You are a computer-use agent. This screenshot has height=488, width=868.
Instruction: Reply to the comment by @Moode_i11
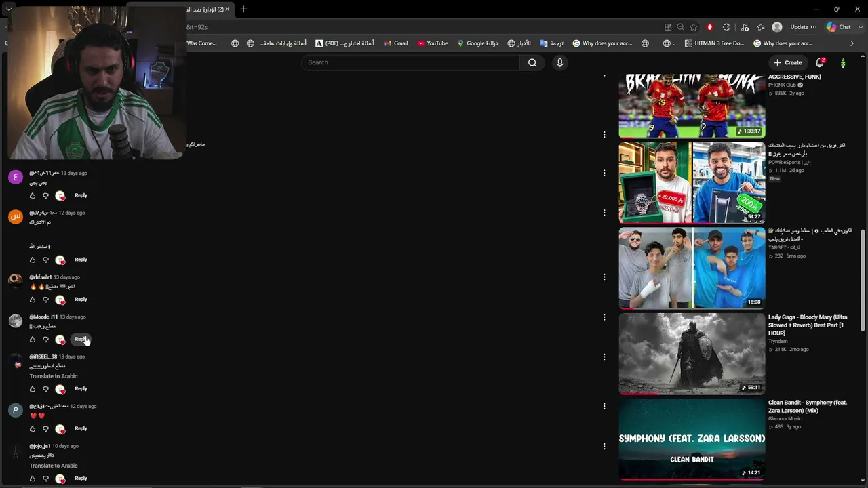(81, 340)
